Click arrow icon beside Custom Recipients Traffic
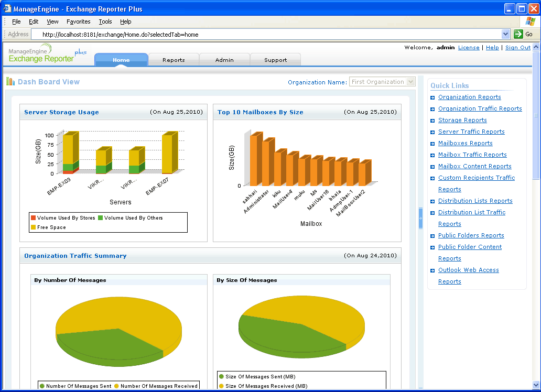 432,178
